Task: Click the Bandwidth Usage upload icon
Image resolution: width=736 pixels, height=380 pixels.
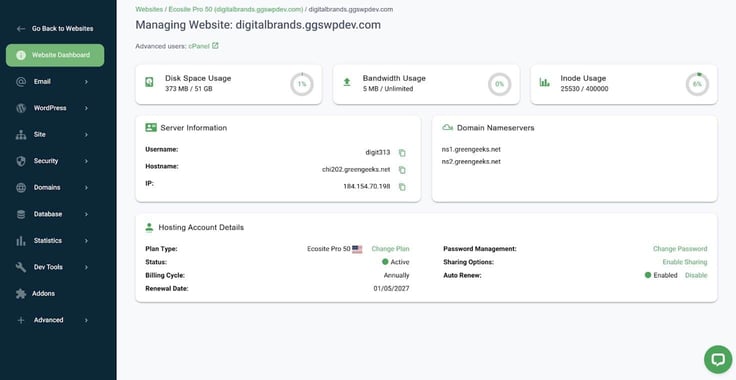Action: 347,83
